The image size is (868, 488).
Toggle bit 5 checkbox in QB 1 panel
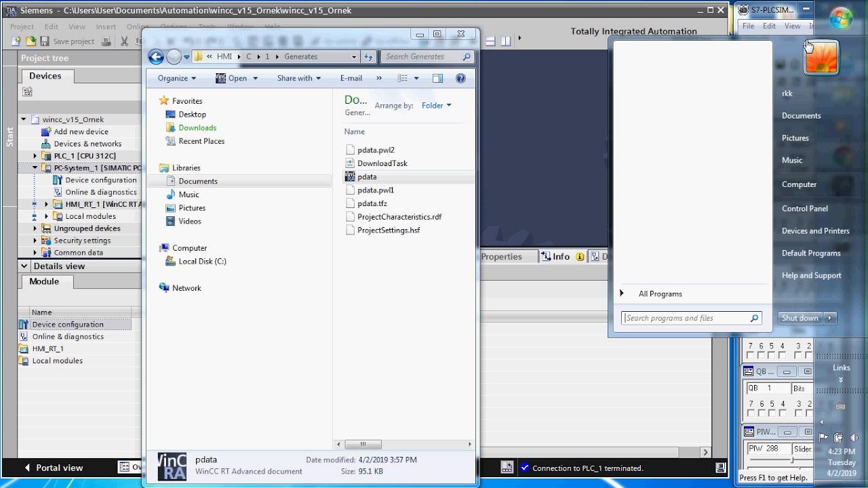tap(772, 412)
